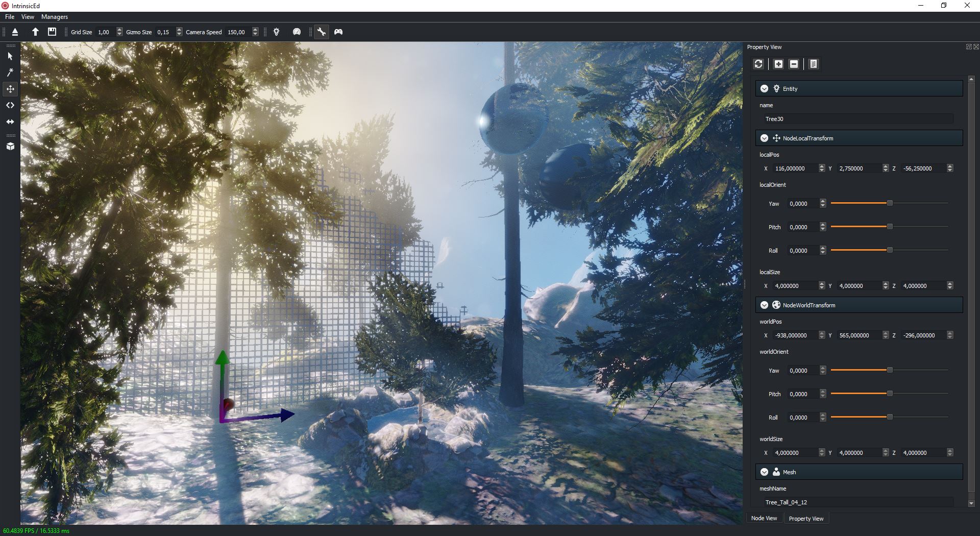
Task: Click the localPos X value field
Action: point(795,168)
